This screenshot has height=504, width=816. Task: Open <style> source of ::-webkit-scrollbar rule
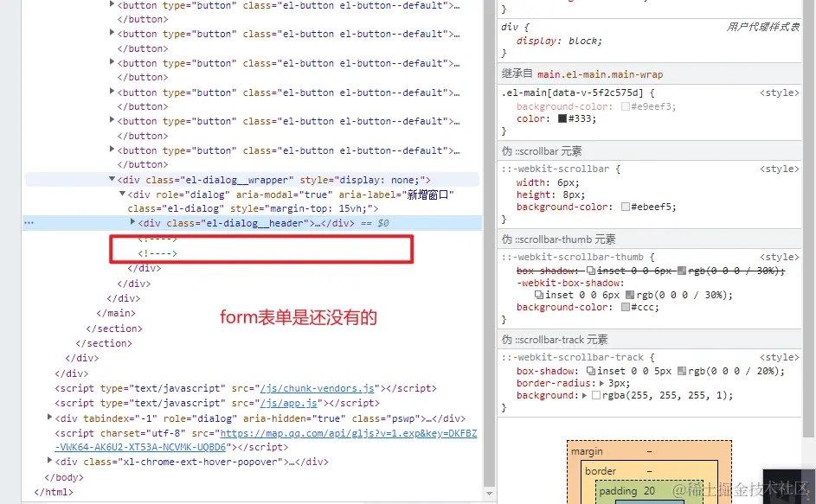[779, 169]
